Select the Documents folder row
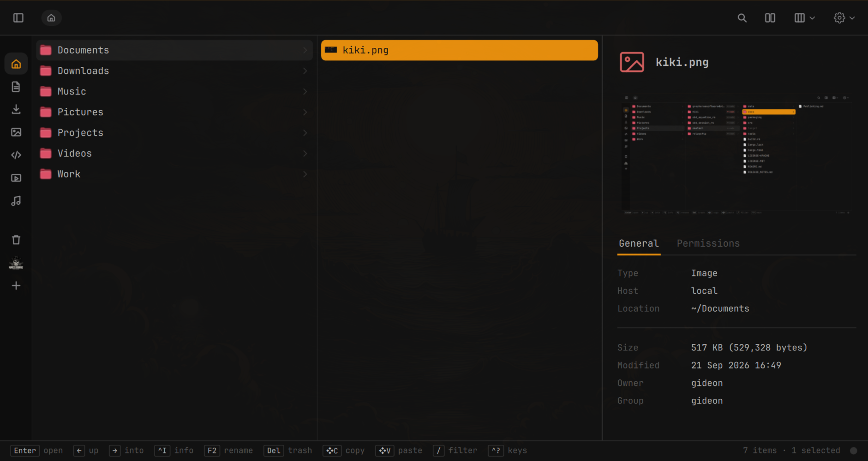This screenshot has width=868, height=461. click(174, 50)
